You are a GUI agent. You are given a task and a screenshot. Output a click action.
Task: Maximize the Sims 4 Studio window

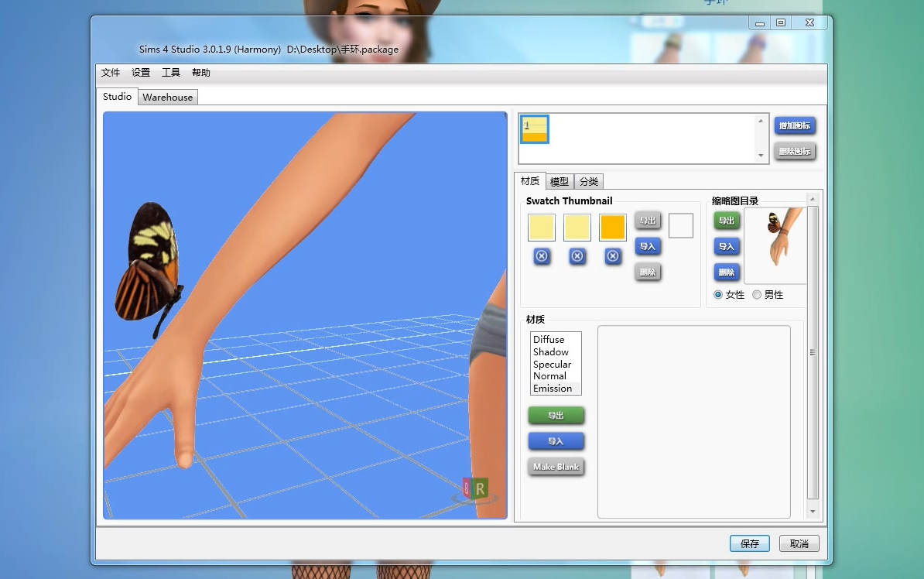click(781, 23)
